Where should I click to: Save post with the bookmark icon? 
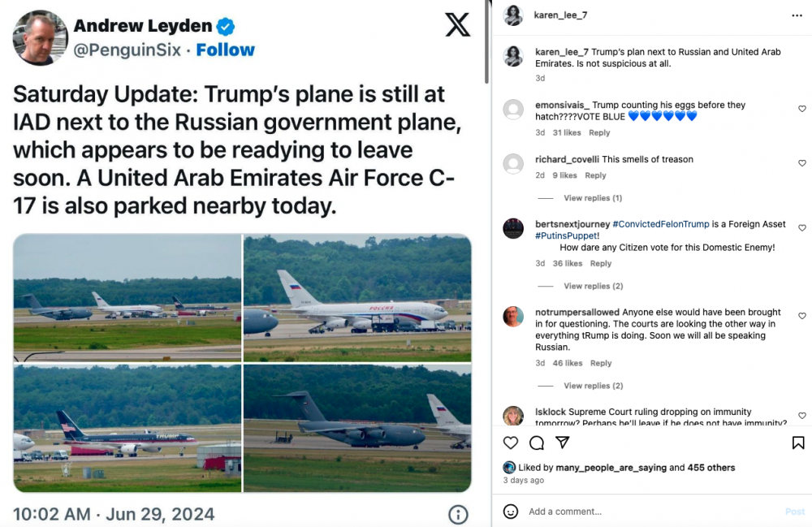pyautogui.click(x=798, y=443)
